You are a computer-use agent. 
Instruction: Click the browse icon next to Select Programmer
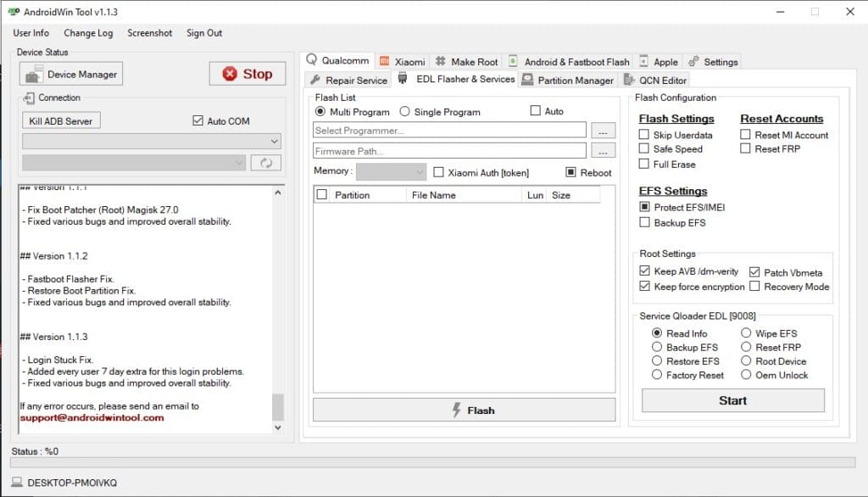pyautogui.click(x=604, y=130)
